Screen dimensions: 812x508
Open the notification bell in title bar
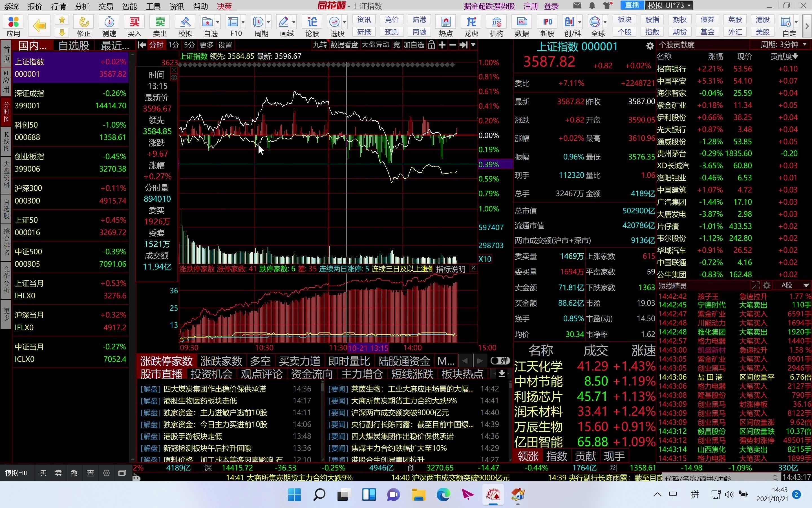(x=592, y=6)
